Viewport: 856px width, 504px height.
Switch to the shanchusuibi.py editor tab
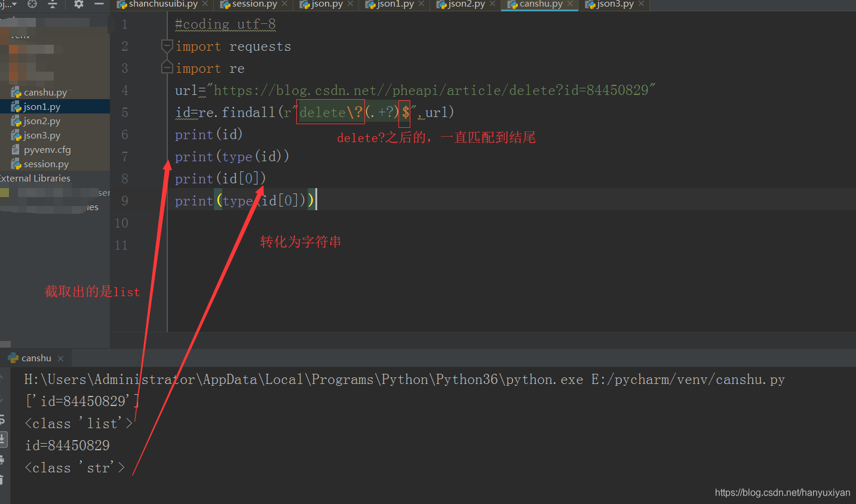pyautogui.click(x=162, y=4)
